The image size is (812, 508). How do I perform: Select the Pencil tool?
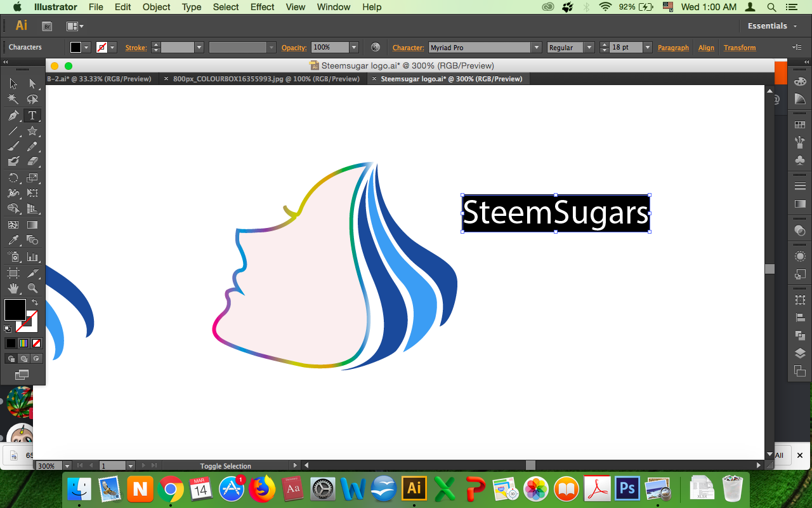[32, 146]
